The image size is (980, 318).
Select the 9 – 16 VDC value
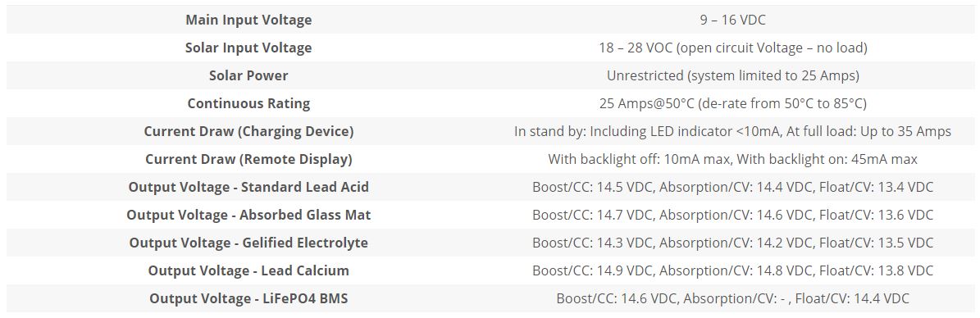point(732,20)
